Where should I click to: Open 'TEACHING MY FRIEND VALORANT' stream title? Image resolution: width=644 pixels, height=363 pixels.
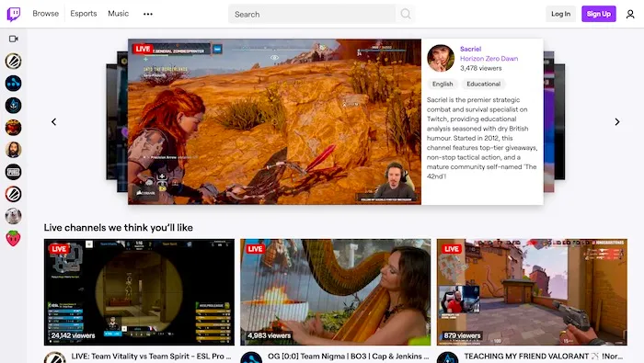544,356
